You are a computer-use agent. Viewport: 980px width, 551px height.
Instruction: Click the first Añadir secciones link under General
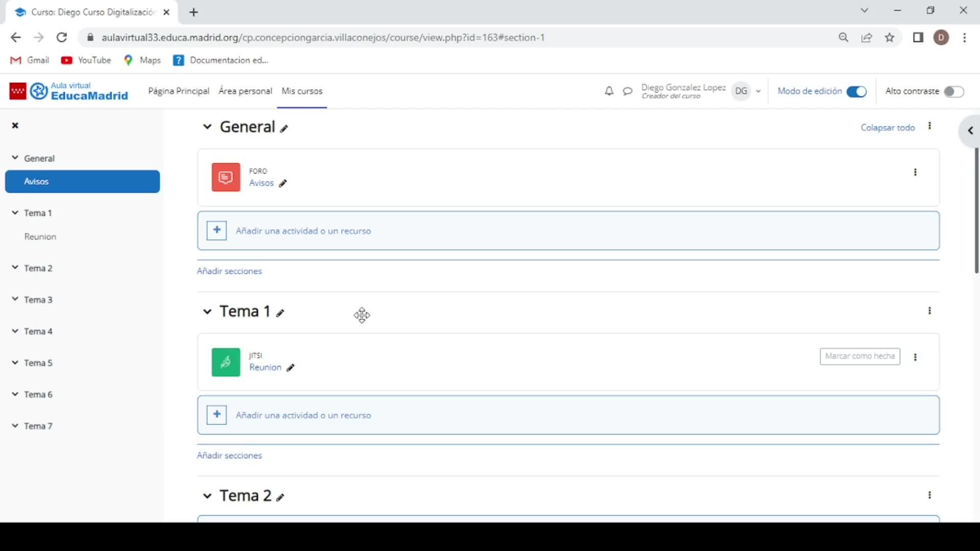[229, 271]
